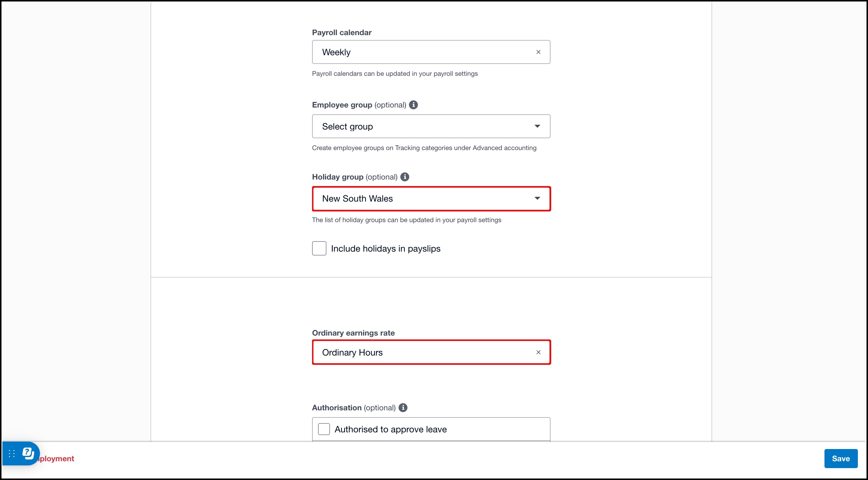Expand the Weekly payroll calendar combo box
This screenshot has height=480, width=868.
(421, 52)
